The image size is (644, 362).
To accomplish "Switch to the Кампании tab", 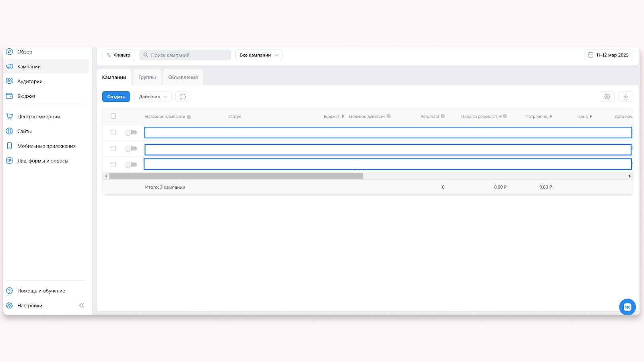I will coord(114,77).
